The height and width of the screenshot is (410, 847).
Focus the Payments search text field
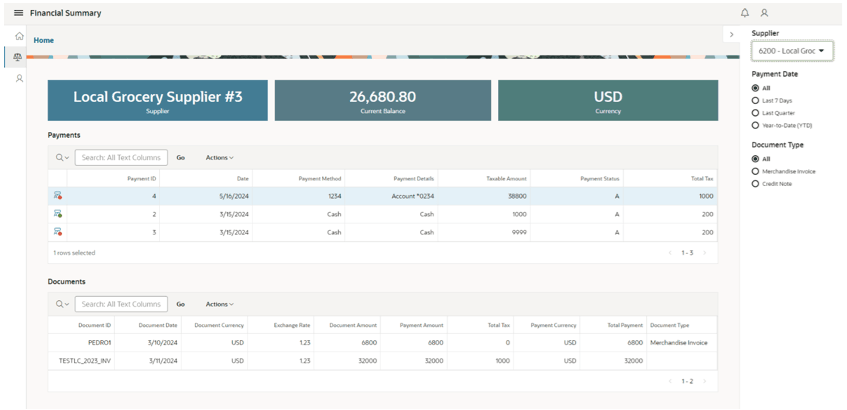click(121, 158)
